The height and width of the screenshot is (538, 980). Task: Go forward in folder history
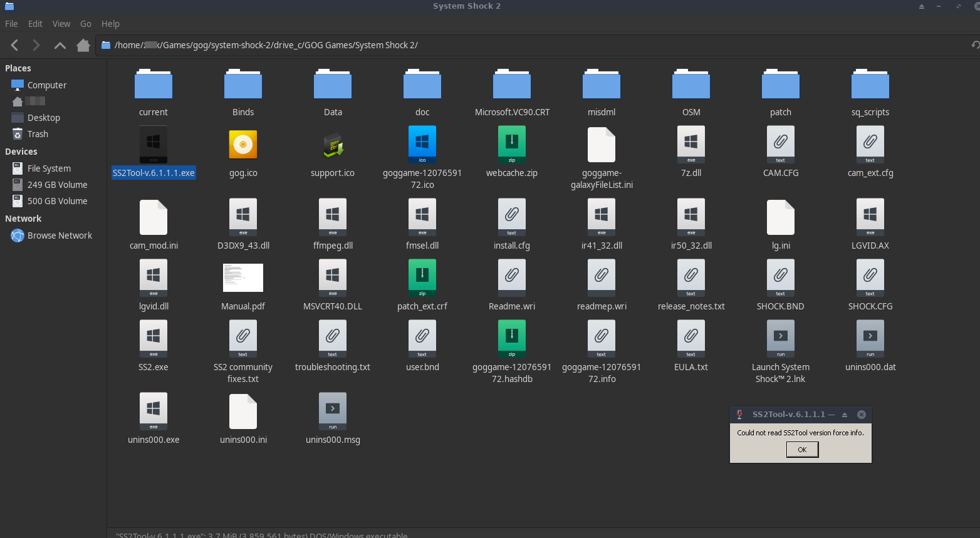[36, 45]
